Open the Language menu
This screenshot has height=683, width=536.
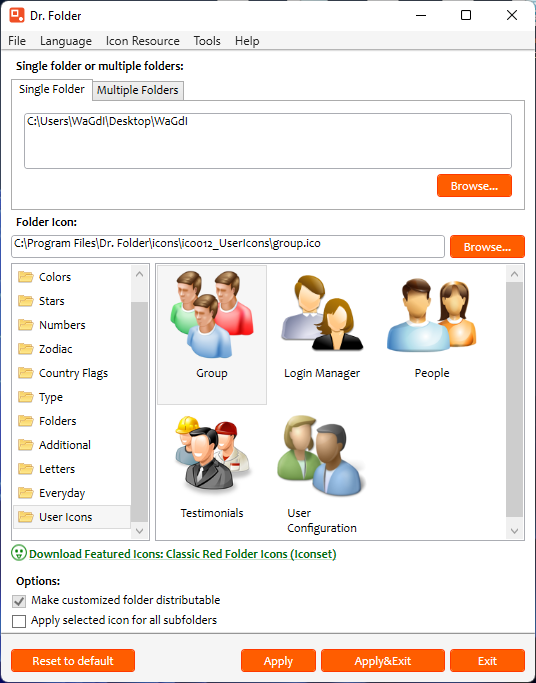click(66, 41)
